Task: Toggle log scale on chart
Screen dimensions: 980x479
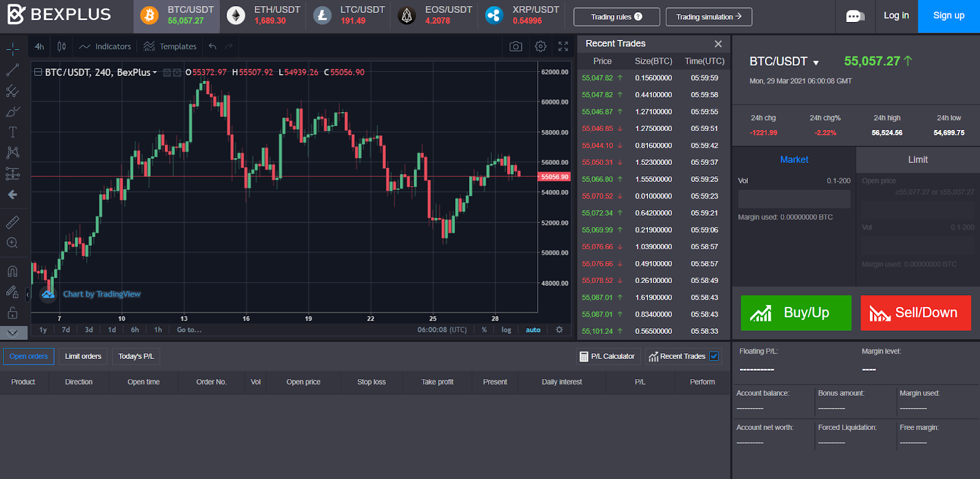Action: click(x=507, y=330)
